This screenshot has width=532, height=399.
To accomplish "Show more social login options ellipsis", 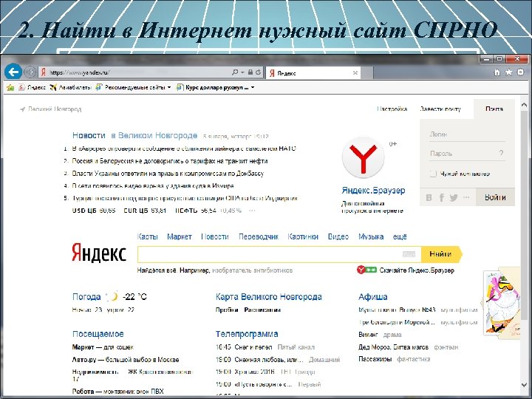I will (x=466, y=197).
